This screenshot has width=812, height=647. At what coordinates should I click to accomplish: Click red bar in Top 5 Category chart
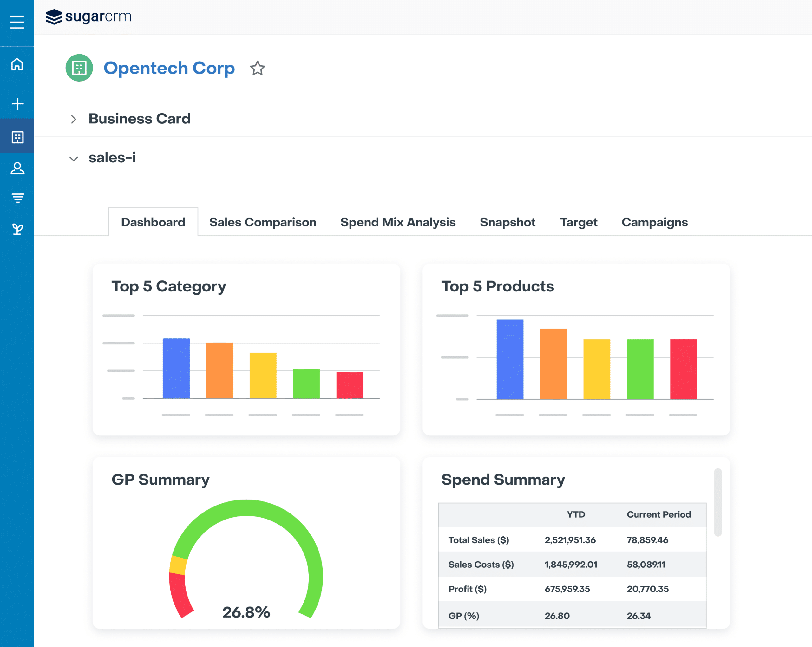coord(350,385)
